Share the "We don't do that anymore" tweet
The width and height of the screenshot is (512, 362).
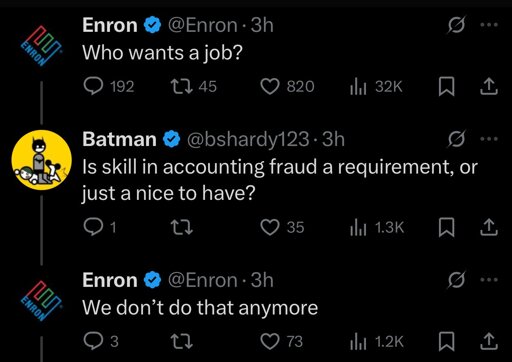point(489,341)
